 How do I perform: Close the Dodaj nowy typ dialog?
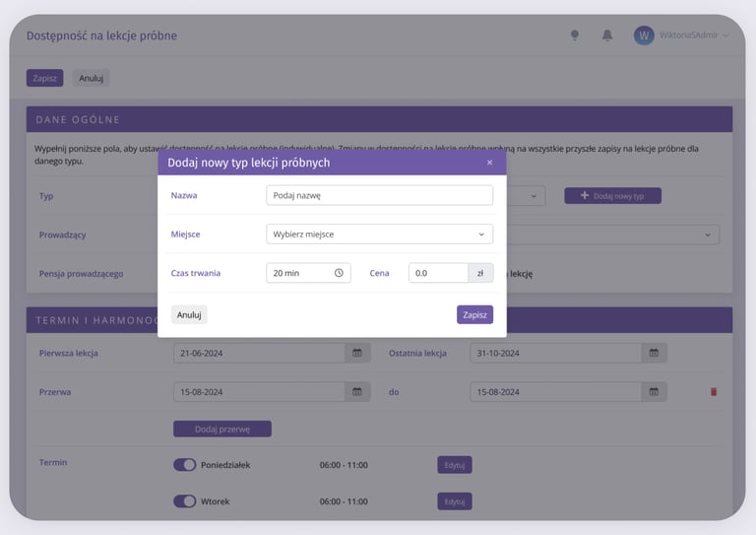[489, 163]
